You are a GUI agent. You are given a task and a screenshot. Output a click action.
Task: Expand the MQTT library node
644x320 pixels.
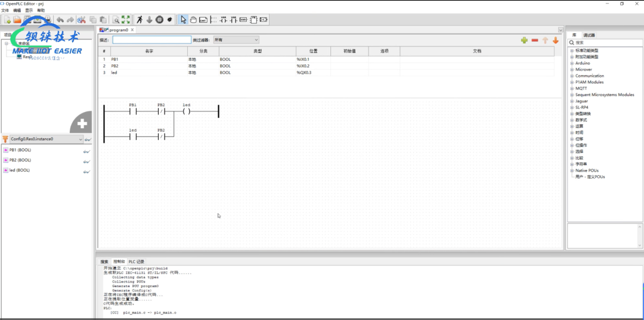pyautogui.click(x=572, y=88)
